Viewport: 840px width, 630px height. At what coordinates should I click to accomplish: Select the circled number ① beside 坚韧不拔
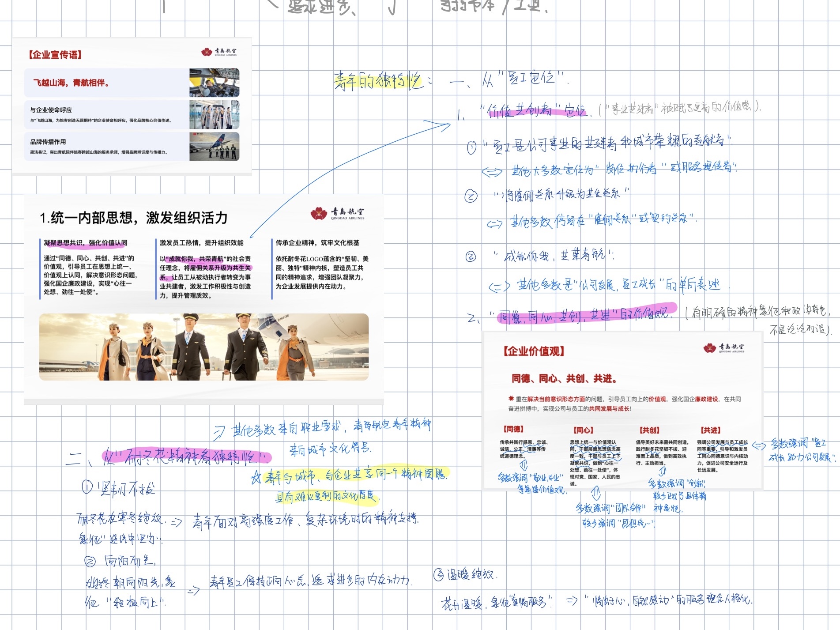87,487
